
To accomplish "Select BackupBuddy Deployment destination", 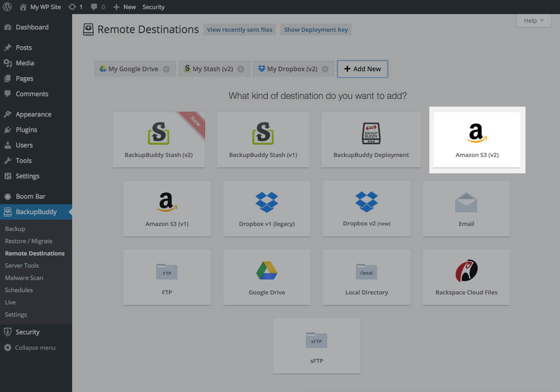I will [371, 140].
